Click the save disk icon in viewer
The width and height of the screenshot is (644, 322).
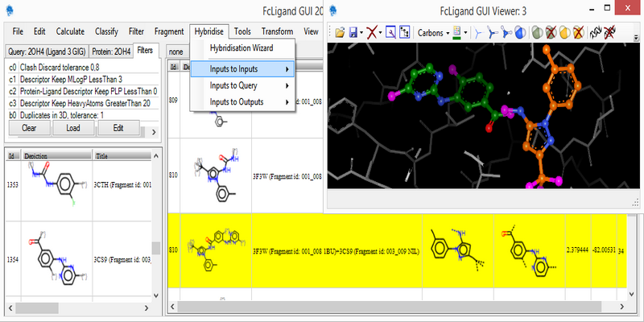[353, 33]
